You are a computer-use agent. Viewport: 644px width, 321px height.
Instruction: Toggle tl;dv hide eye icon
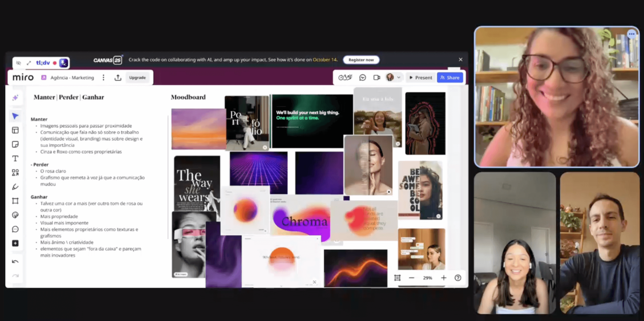pos(19,63)
